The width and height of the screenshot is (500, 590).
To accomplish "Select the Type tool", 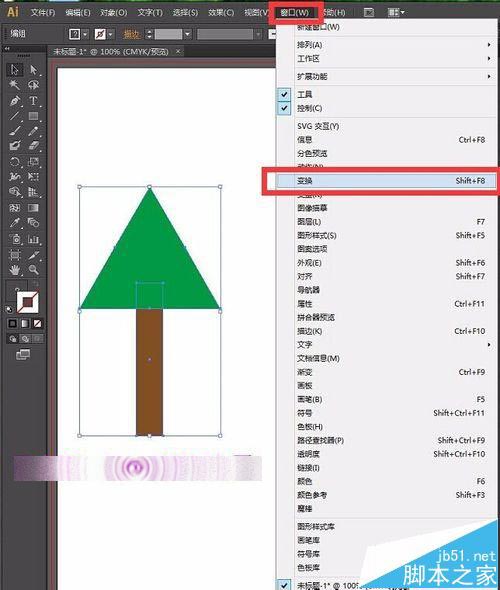I will pos(33,101).
